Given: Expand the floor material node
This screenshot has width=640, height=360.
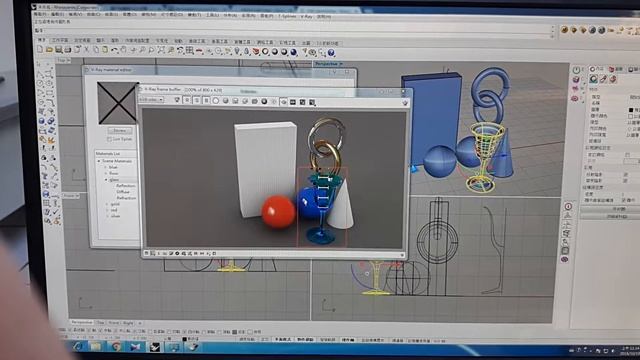Looking at the screenshot, I should (105, 173).
